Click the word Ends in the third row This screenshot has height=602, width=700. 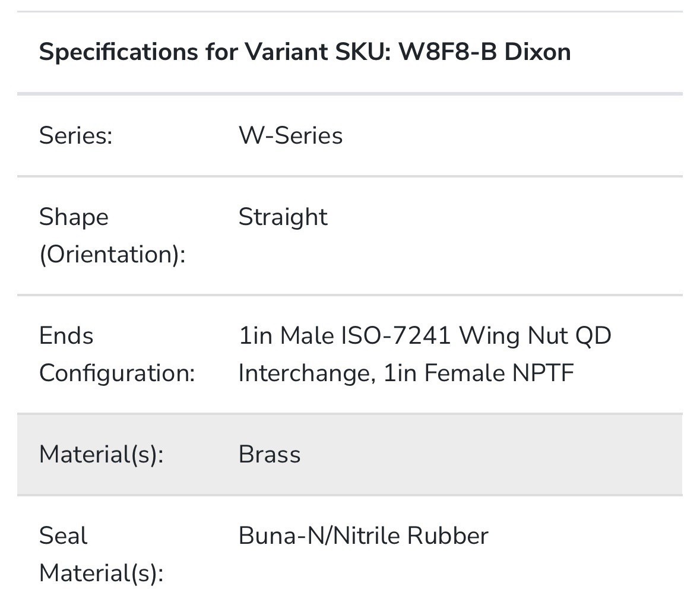[66, 335]
